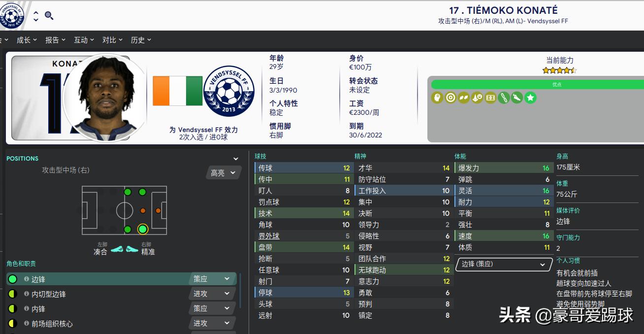Screen dimensions: 644x334
Task: Click the green chain-link icon under 当前能力
Action: pyautogui.click(x=503, y=98)
